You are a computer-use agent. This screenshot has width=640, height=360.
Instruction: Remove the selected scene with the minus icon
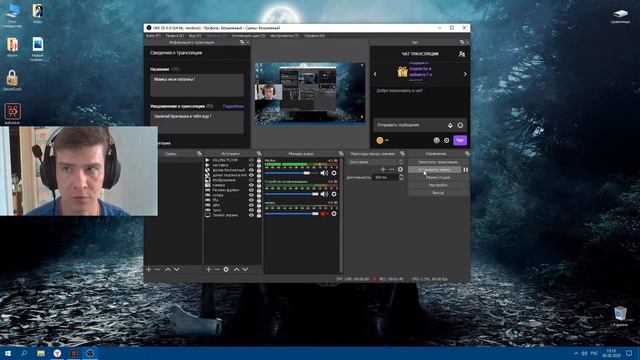tap(158, 269)
